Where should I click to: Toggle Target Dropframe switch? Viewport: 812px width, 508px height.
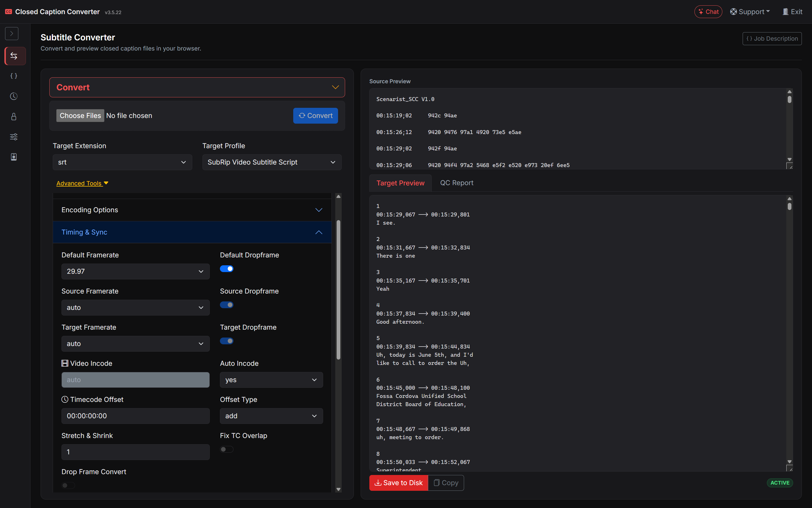point(226,341)
